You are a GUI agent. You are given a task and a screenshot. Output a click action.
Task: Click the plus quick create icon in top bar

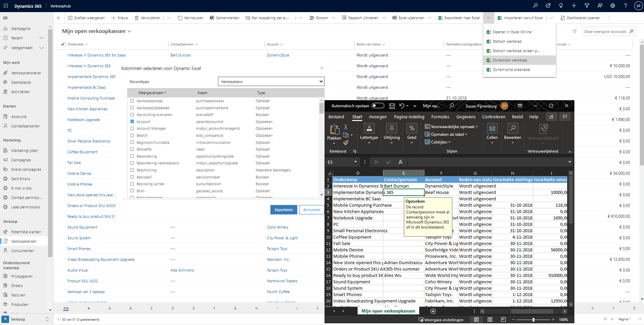(574, 6)
